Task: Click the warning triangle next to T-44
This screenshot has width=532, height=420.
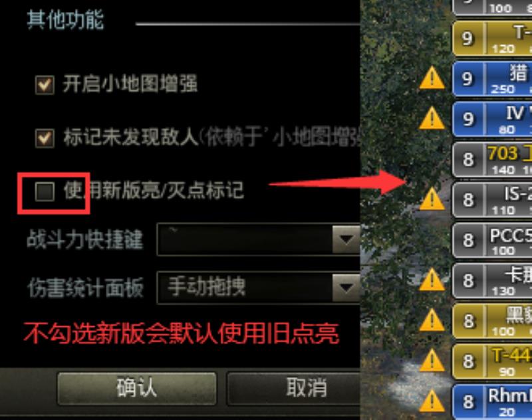Action: pos(432,361)
